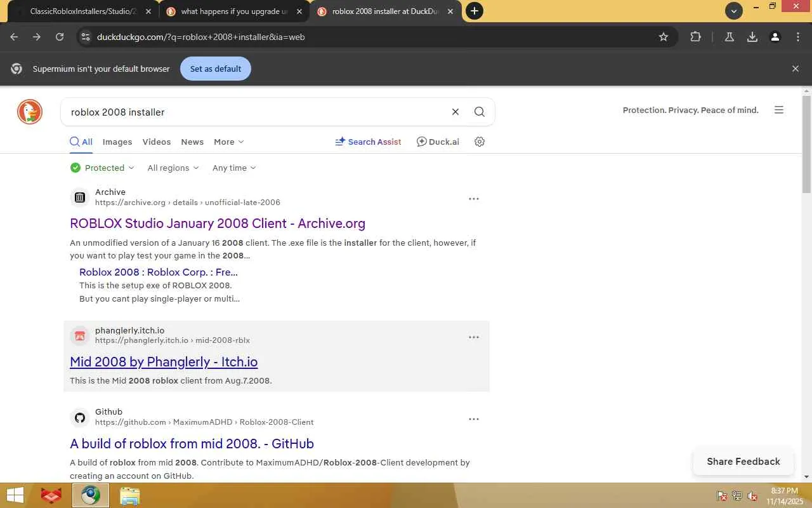812x508 pixels.
Task: Open the Supermium browser taskbar icon
Action: (x=90, y=495)
